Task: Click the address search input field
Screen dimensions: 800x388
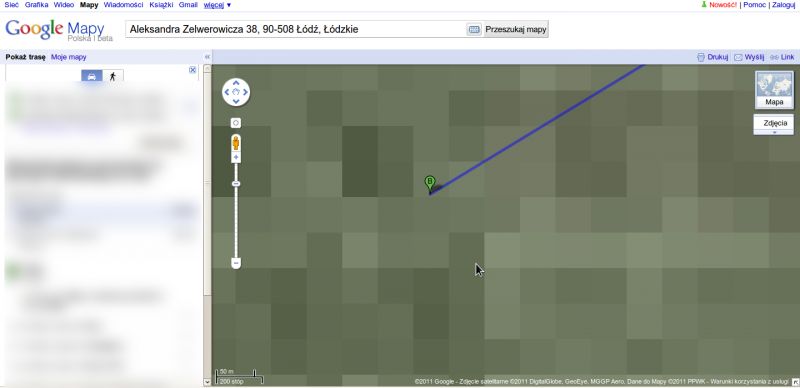Action: 296,30
